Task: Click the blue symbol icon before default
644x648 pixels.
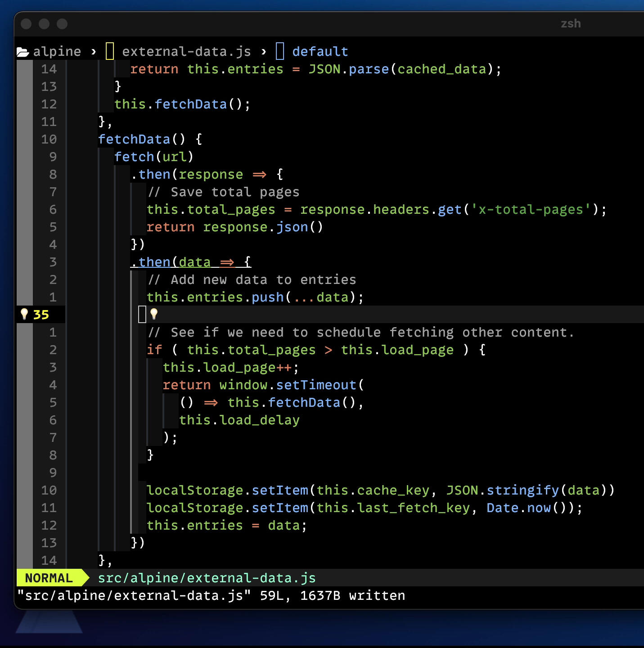Action: coord(279,51)
